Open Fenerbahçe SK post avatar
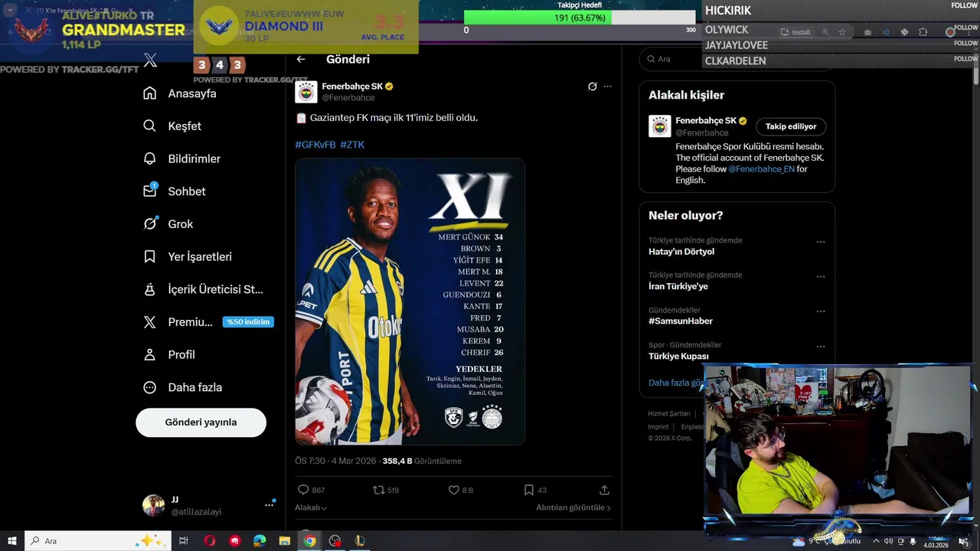The width and height of the screenshot is (980, 551). tap(306, 92)
